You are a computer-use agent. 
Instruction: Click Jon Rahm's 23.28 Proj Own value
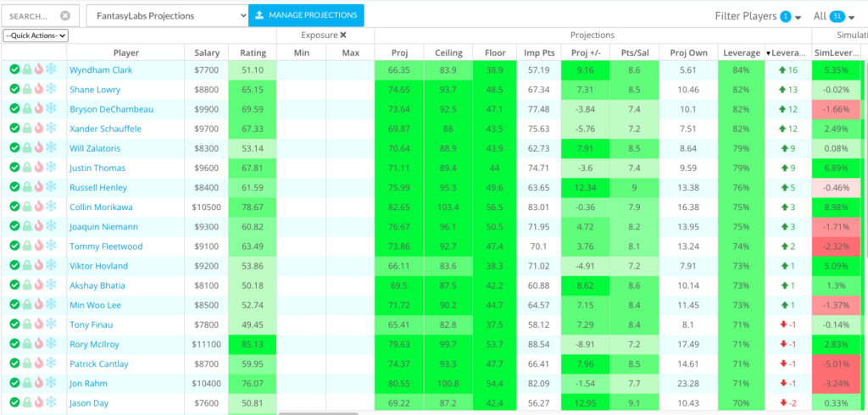[x=688, y=384]
